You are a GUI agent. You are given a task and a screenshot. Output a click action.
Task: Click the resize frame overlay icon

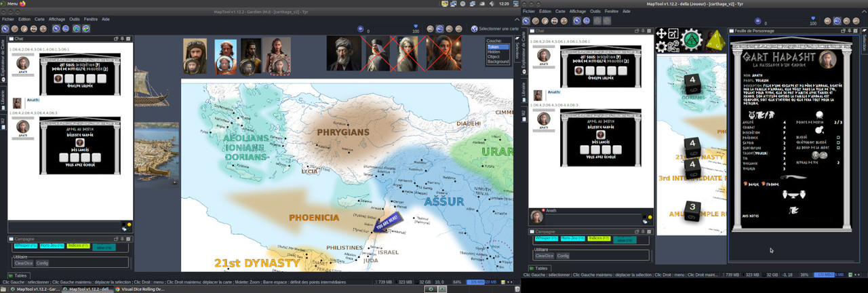tap(673, 34)
